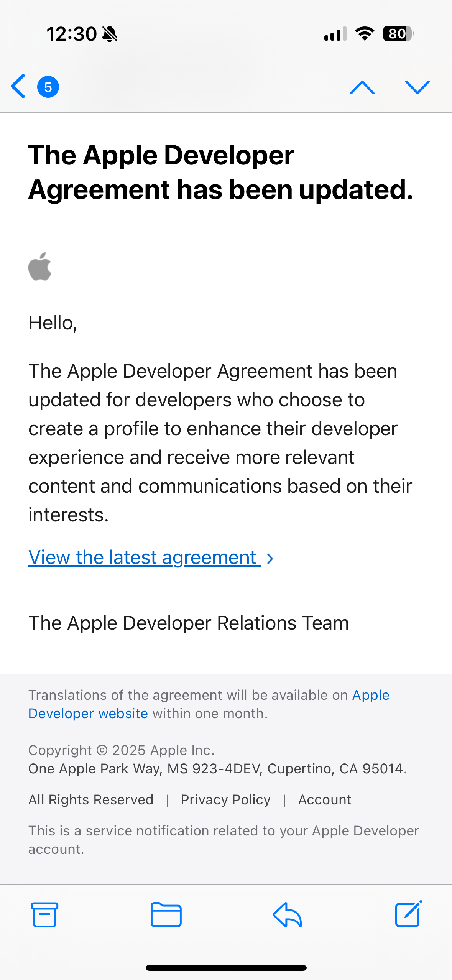Compose a new message with pencil icon
Viewport: 452px width, 980px height.
click(408, 914)
